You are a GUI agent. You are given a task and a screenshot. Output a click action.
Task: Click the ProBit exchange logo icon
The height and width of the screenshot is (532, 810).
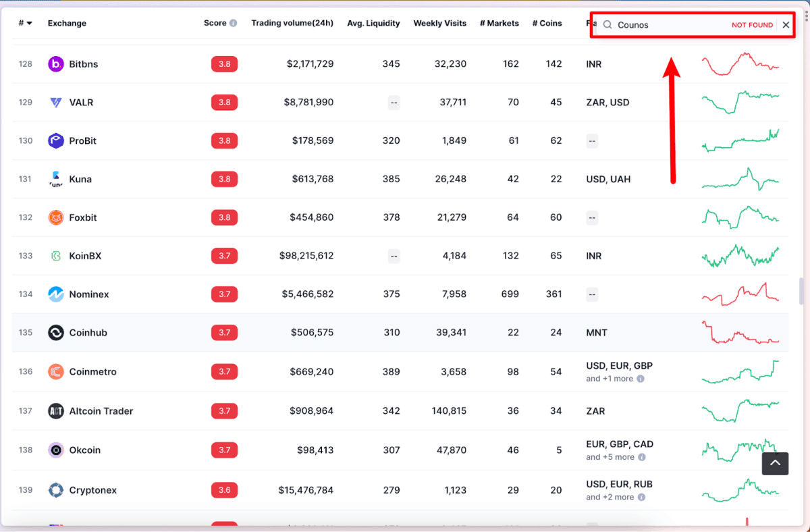[x=56, y=141]
